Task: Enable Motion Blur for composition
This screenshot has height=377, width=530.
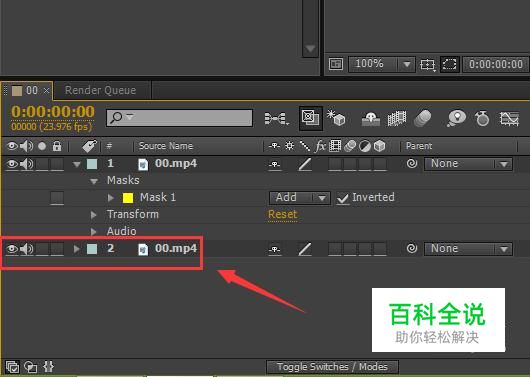Action: click(x=422, y=119)
